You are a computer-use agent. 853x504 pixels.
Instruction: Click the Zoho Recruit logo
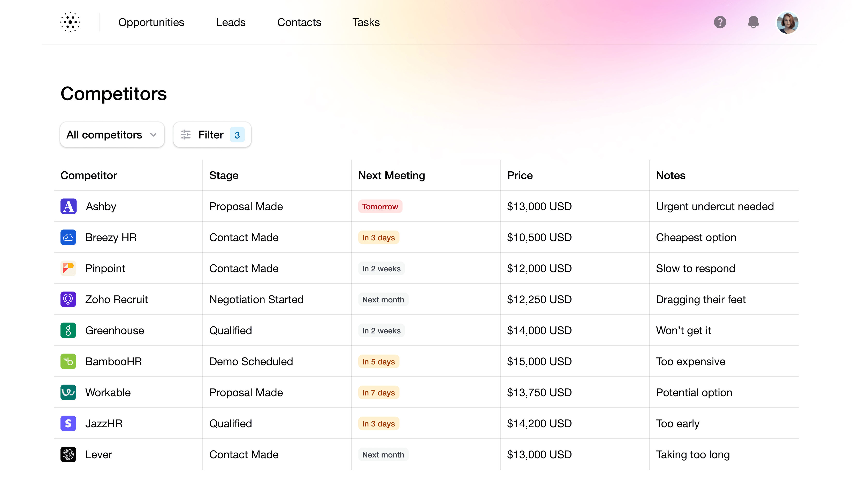[68, 299]
